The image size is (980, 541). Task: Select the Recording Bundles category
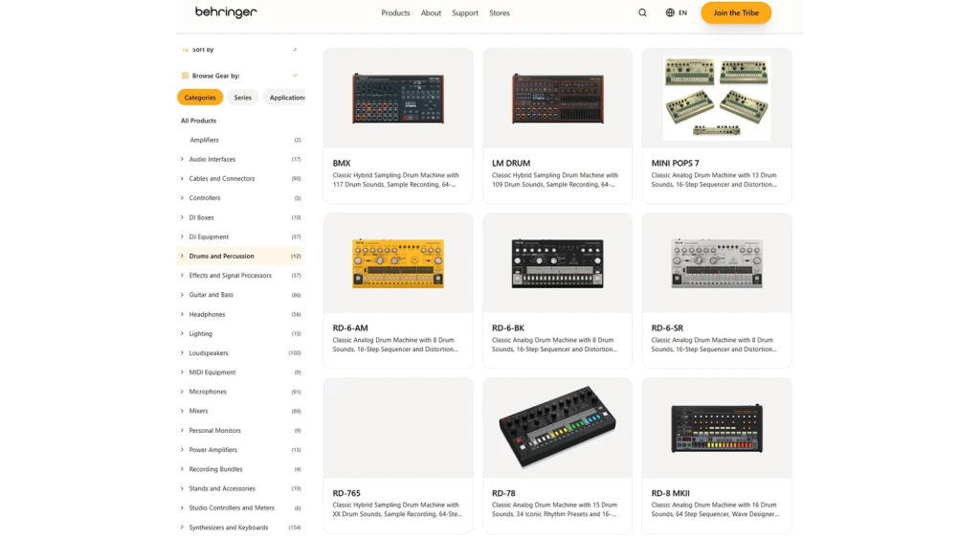pos(215,469)
